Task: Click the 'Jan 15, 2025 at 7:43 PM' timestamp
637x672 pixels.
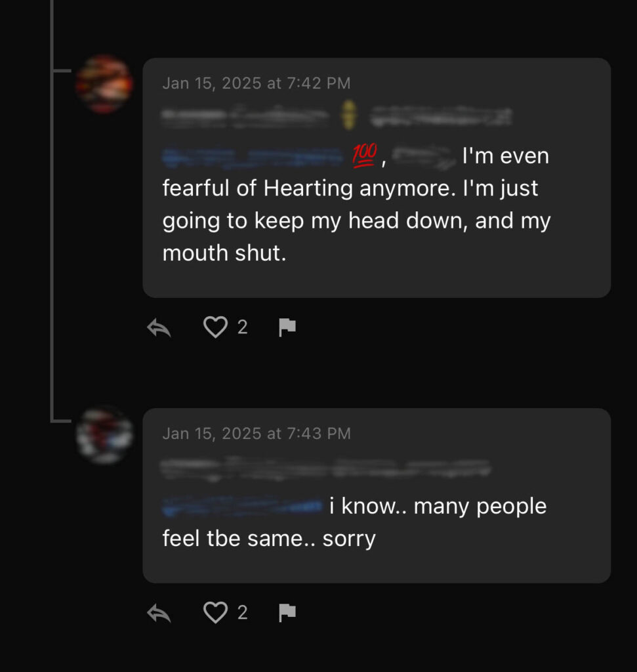Action: point(257,434)
